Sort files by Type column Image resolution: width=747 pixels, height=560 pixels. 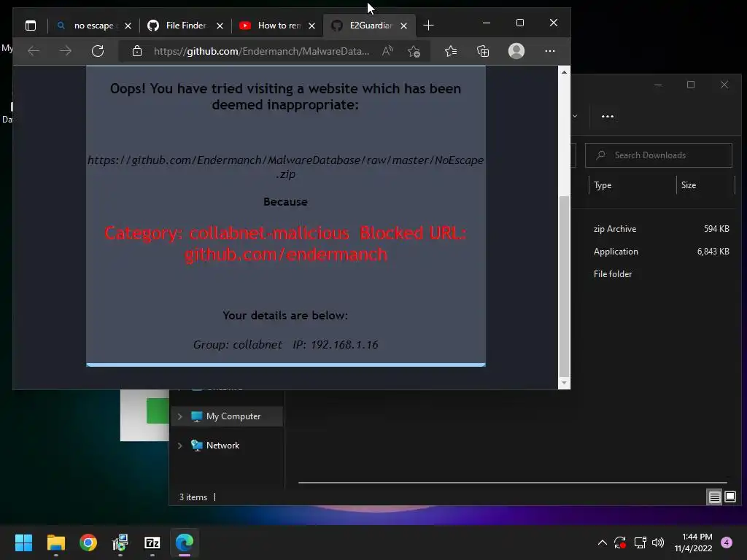click(602, 185)
